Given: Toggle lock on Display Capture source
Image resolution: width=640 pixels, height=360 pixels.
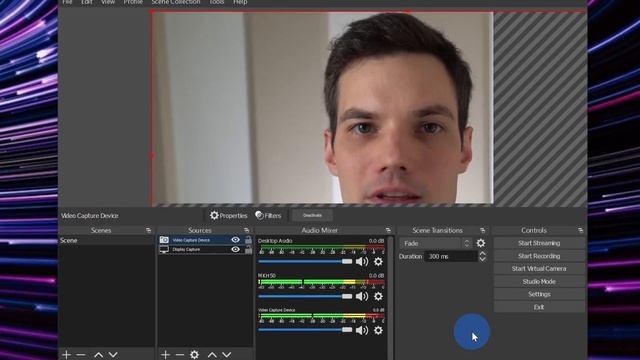Looking at the screenshot, I should coord(248,249).
